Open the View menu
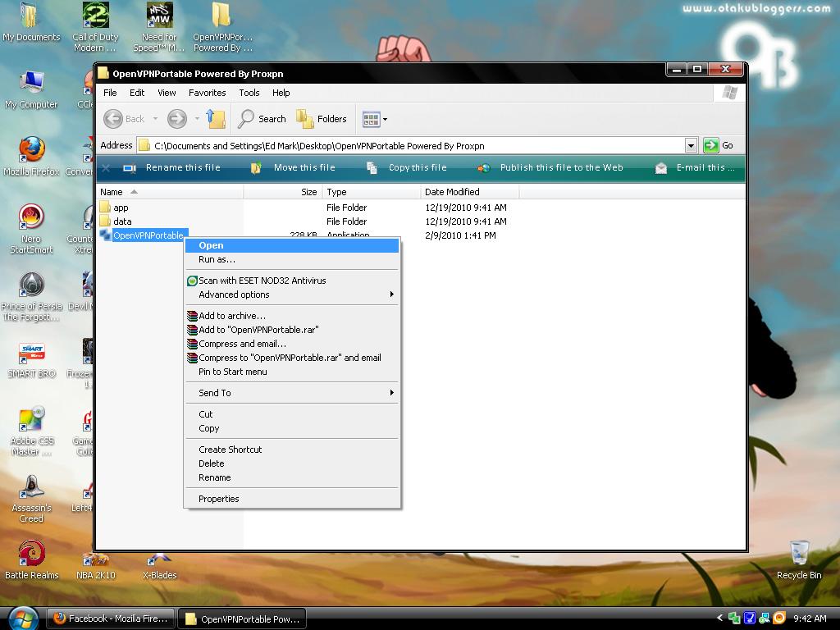 [x=167, y=93]
